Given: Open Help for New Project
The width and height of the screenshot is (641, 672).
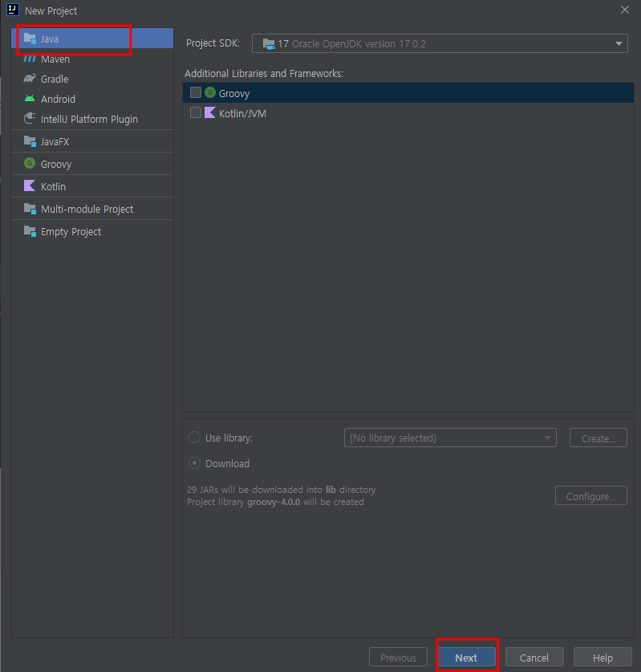Looking at the screenshot, I should [x=602, y=658].
